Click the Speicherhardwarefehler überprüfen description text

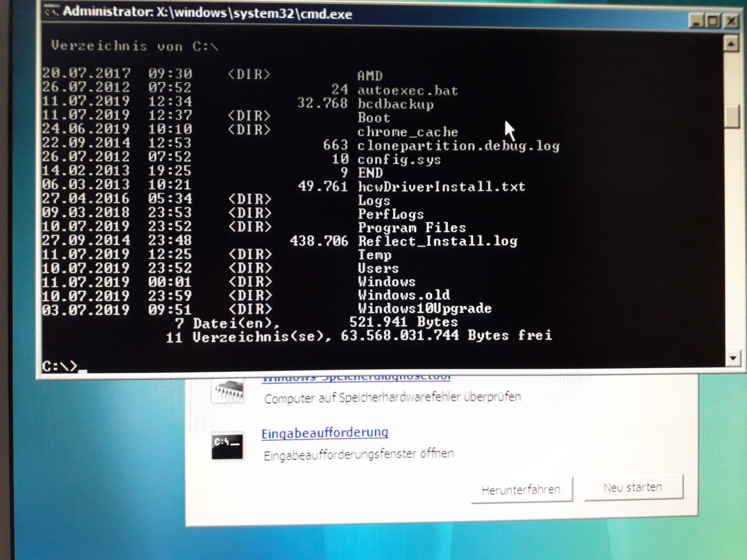coord(392,398)
